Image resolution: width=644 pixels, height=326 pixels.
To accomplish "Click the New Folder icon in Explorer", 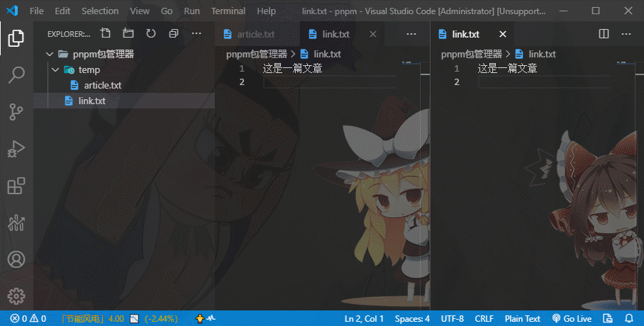I will click(128, 34).
